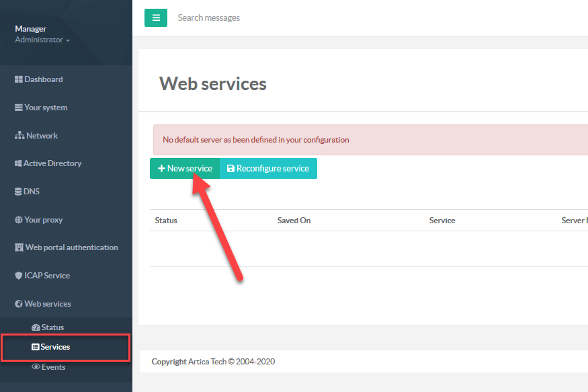Click the Web portal authentication icon
This screenshot has height=392, width=588.
click(x=19, y=248)
